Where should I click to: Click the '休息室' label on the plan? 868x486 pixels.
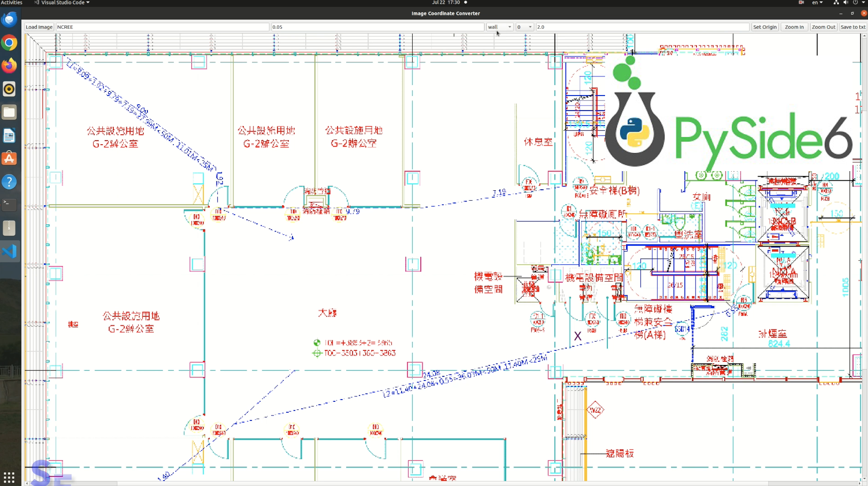pyautogui.click(x=538, y=142)
